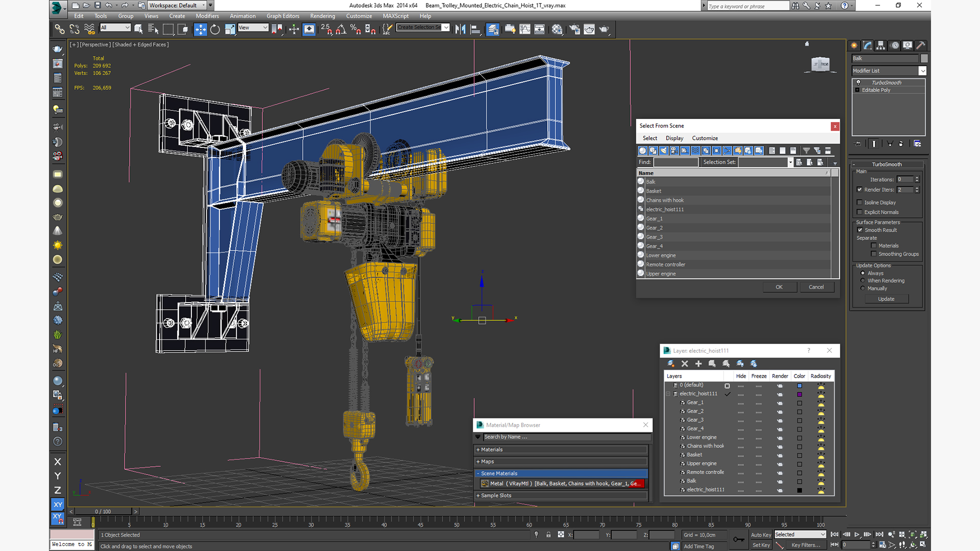
Task: Open the Modifier List dropdown
Action: [889, 71]
